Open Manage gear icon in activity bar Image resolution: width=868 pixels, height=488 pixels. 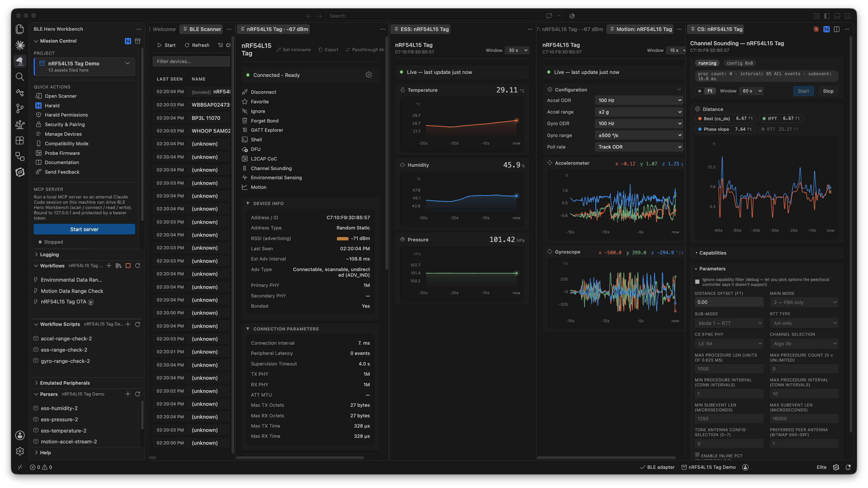tap(20, 451)
